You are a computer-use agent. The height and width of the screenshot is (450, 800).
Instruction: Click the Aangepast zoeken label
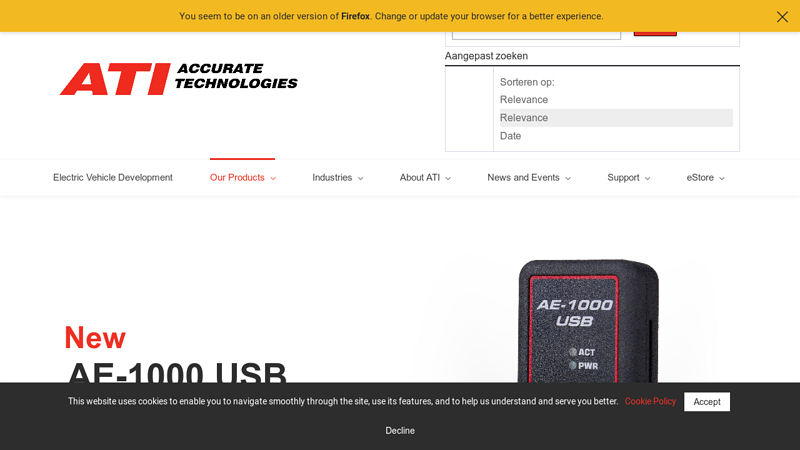(486, 56)
